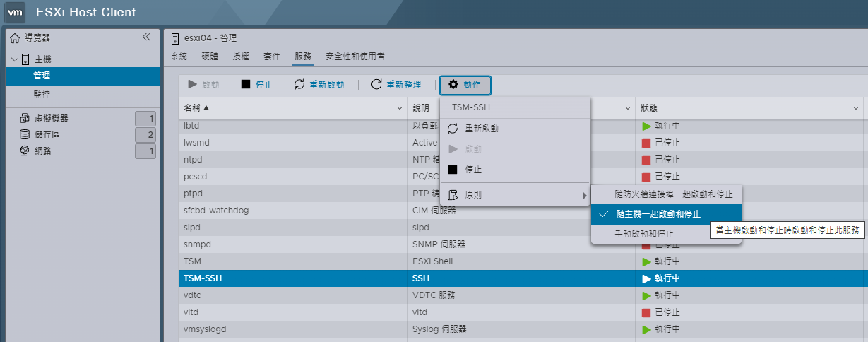The width and height of the screenshot is (868, 342).
Task: Choose 停止 in the TSM-SSH menu
Action: [x=515, y=170]
